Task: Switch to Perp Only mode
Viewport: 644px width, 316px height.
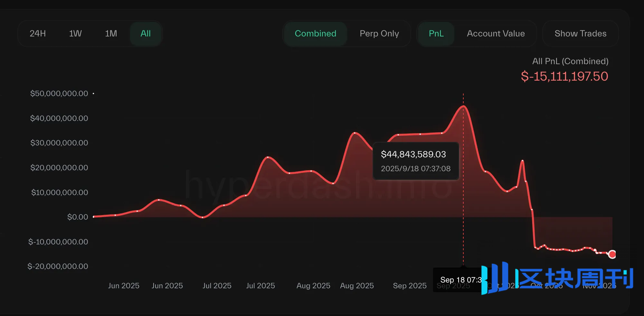Action: (379, 34)
